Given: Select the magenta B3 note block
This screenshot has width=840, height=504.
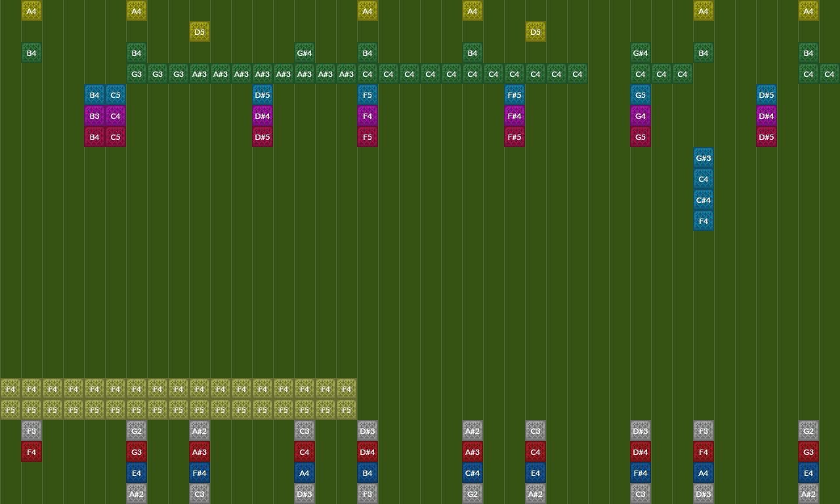Looking at the screenshot, I should click(x=94, y=115).
